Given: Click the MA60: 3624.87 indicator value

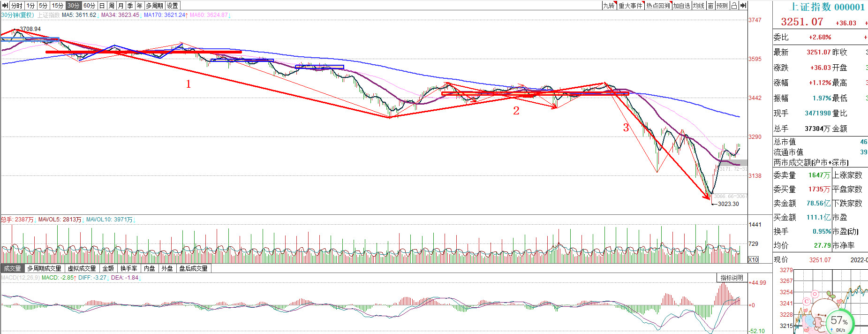Looking at the screenshot, I should [x=209, y=15].
